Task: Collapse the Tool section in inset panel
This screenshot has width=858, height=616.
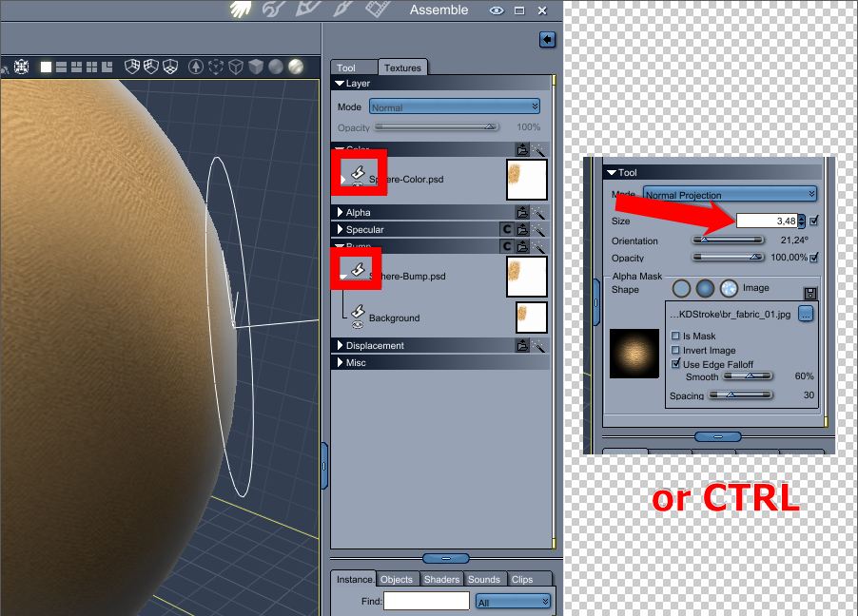Action: [612, 172]
